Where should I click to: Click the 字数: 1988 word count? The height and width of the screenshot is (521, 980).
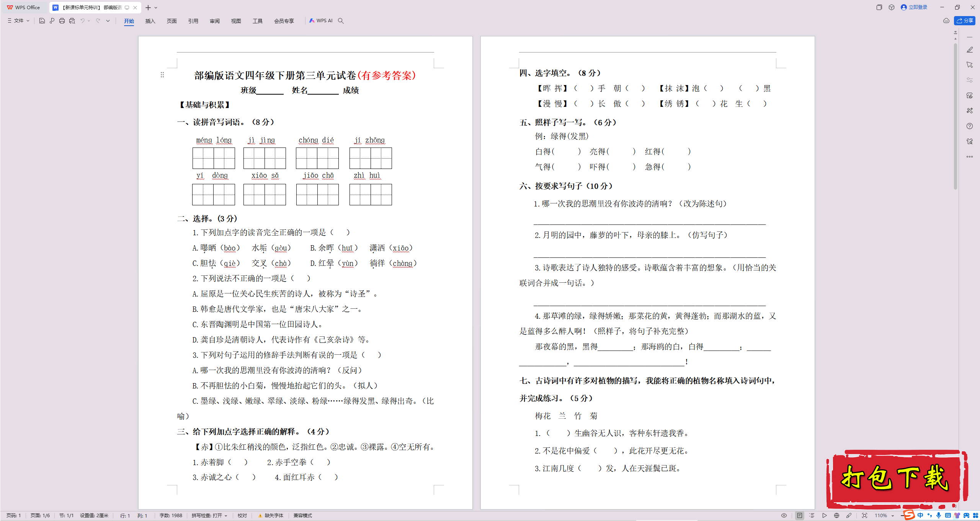click(x=171, y=516)
